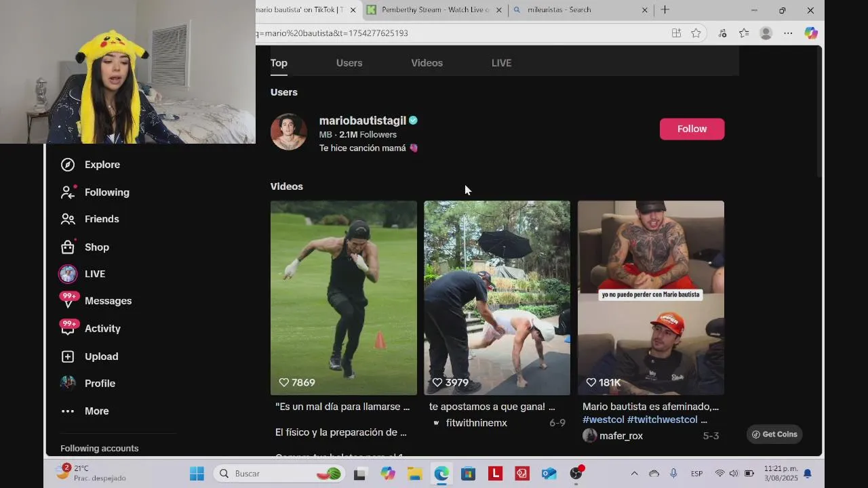The width and height of the screenshot is (868, 488).
Task: Open the browser media/music control icon
Action: coord(722,33)
